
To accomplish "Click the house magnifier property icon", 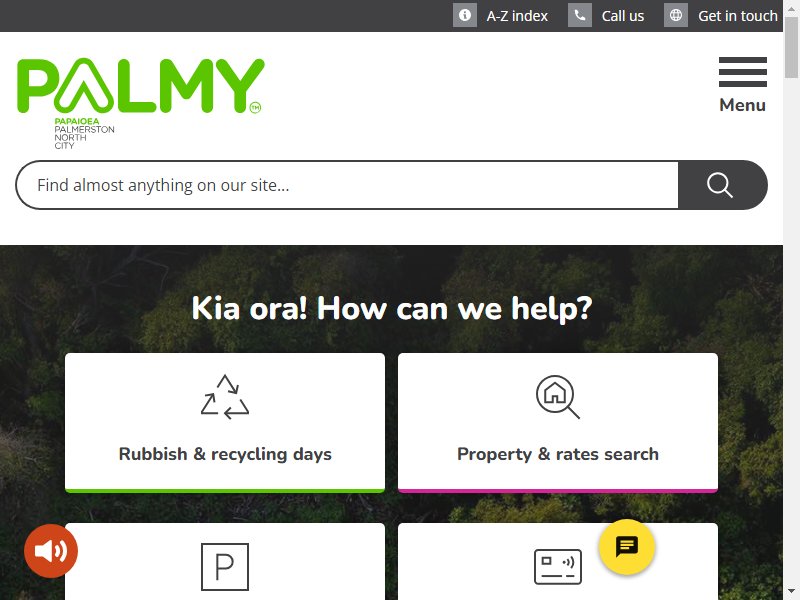I will click(558, 397).
